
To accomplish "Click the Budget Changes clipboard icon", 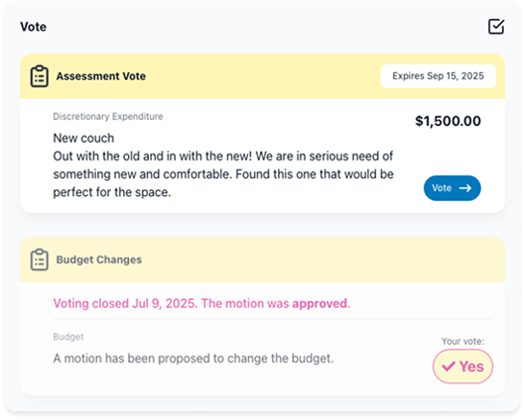I will point(39,259).
